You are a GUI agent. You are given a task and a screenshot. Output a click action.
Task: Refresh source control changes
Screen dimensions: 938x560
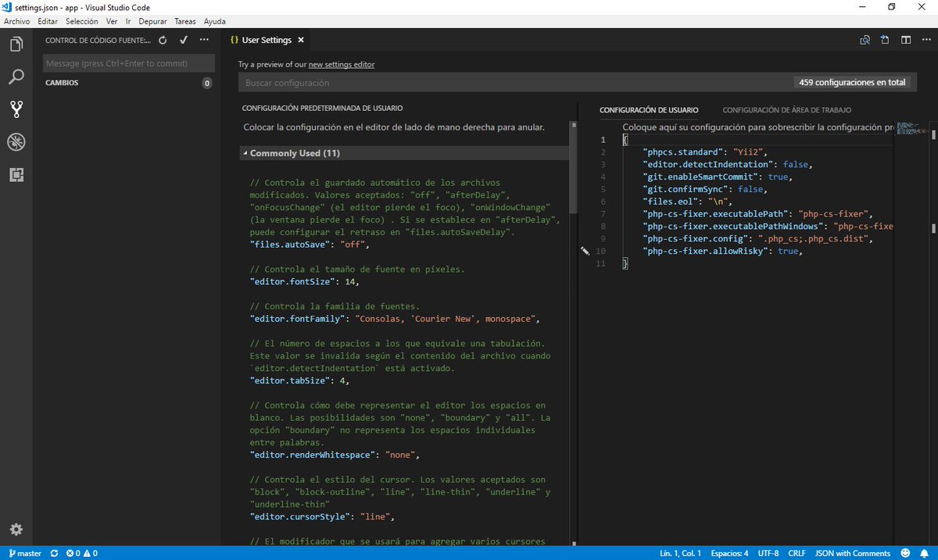coord(163,40)
